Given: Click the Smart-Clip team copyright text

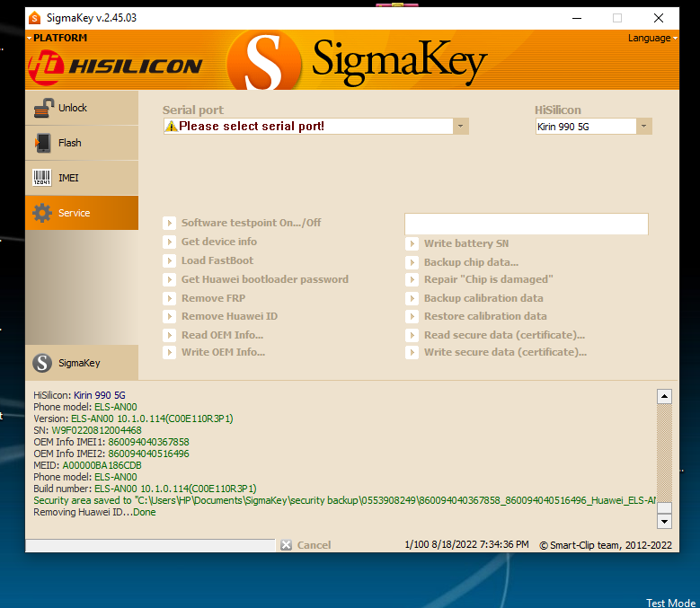Looking at the screenshot, I should [606, 545].
